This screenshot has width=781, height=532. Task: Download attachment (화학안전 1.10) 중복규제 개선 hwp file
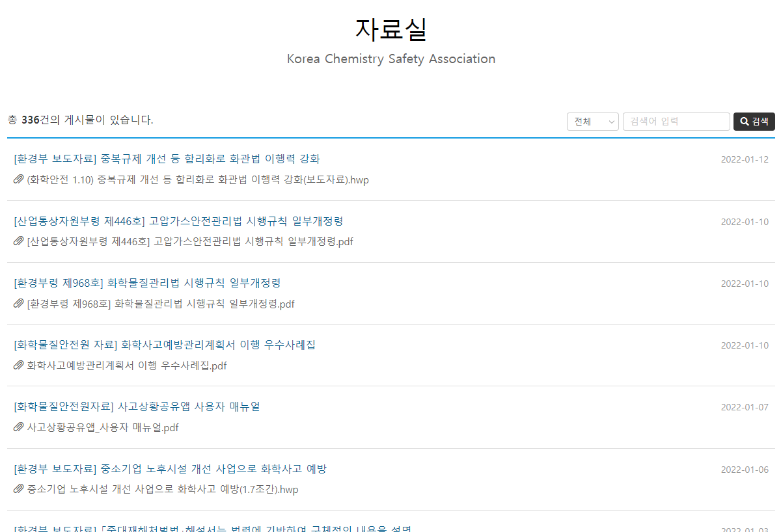[198, 180]
